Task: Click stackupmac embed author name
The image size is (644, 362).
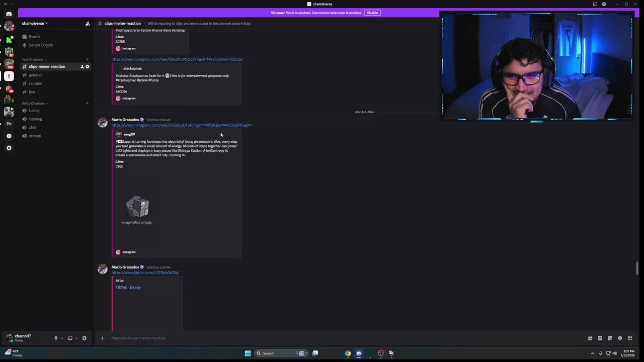Action: (x=132, y=68)
